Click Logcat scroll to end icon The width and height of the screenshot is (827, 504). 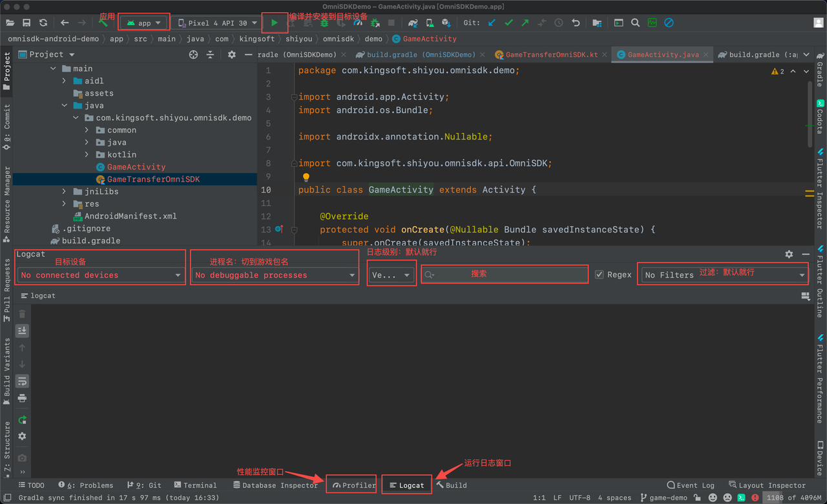point(22,330)
